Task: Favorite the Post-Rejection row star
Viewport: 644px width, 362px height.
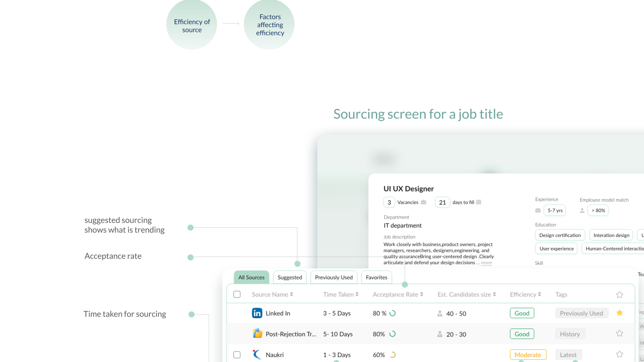Action: (x=619, y=333)
